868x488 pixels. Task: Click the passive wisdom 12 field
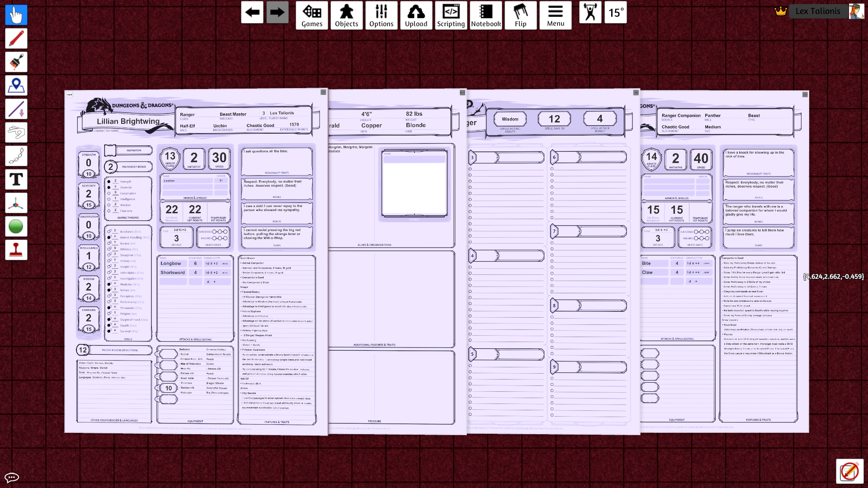(83, 350)
